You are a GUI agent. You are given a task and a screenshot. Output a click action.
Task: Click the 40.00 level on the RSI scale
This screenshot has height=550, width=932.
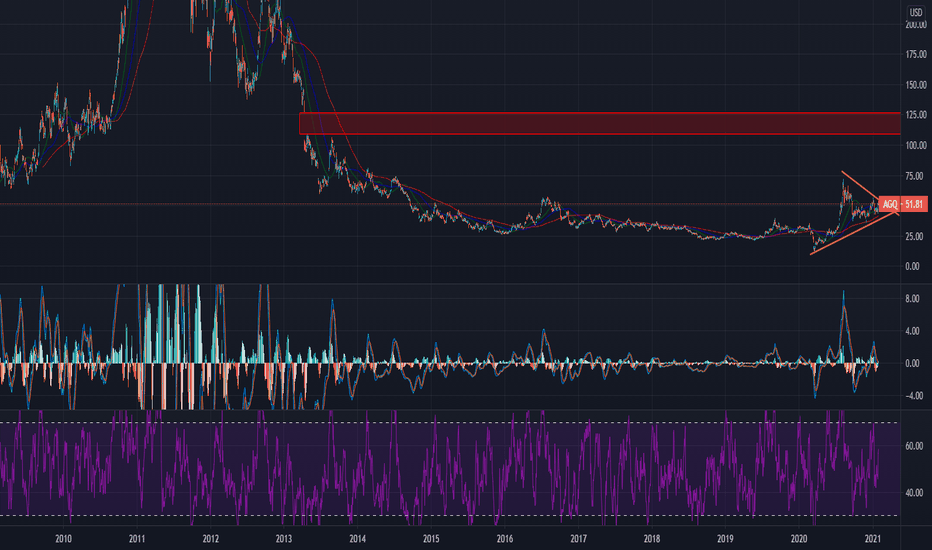tap(914, 493)
